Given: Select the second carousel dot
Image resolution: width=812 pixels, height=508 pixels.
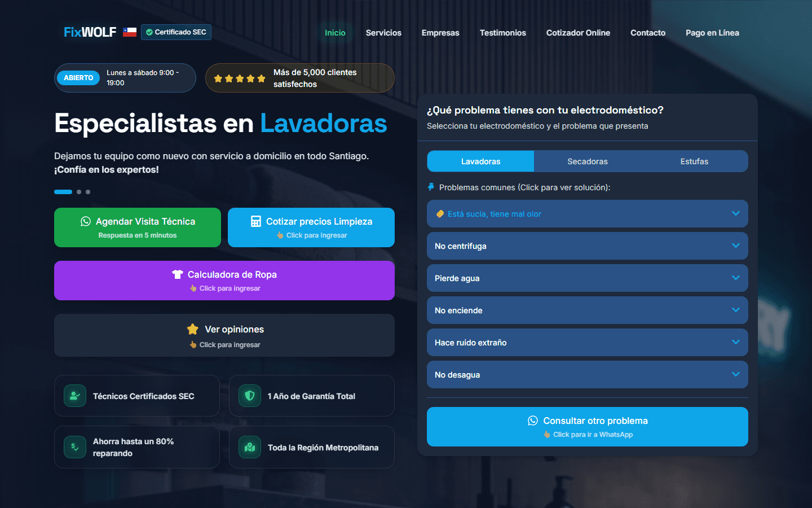Looking at the screenshot, I should pyautogui.click(x=79, y=192).
